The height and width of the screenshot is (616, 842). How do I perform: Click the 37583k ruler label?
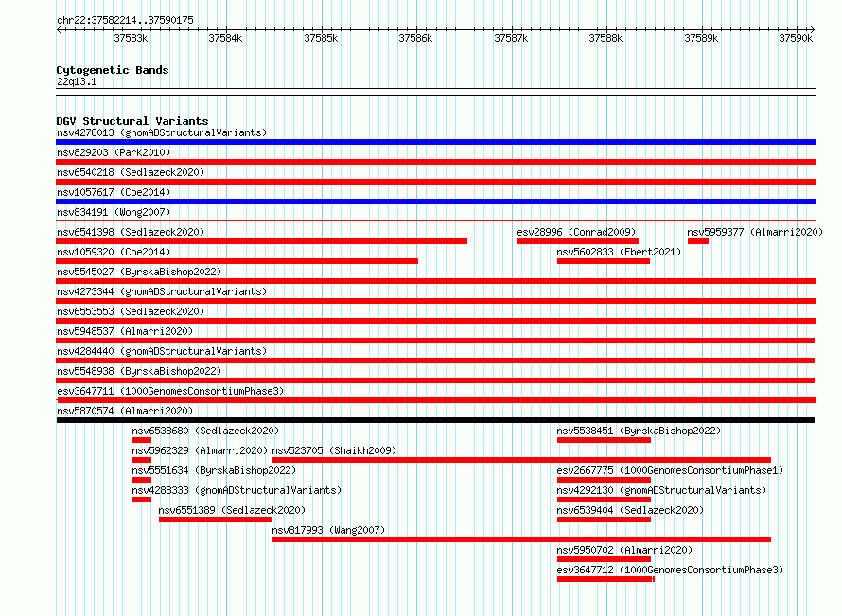coord(131,38)
